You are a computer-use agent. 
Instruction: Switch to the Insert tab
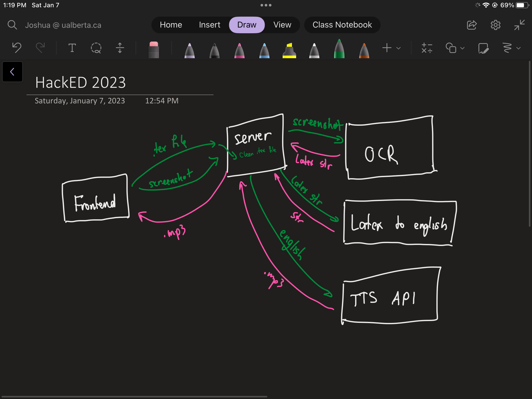click(209, 25)
